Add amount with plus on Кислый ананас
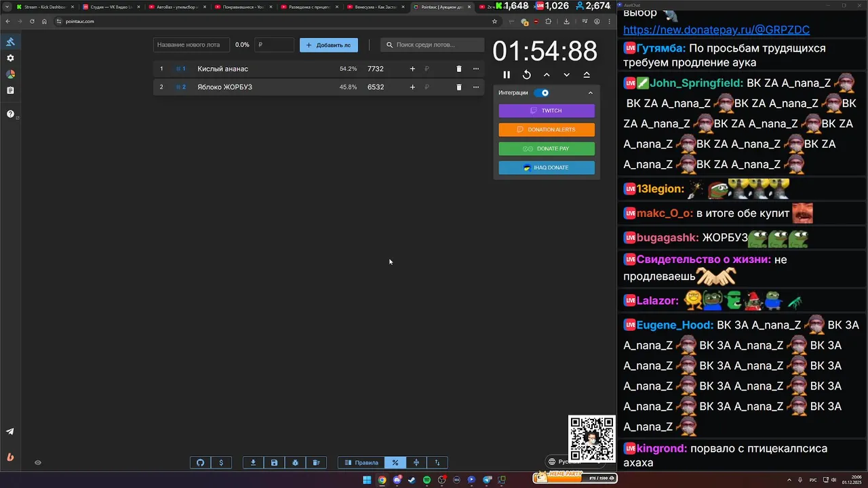 [x=412, y=69]
